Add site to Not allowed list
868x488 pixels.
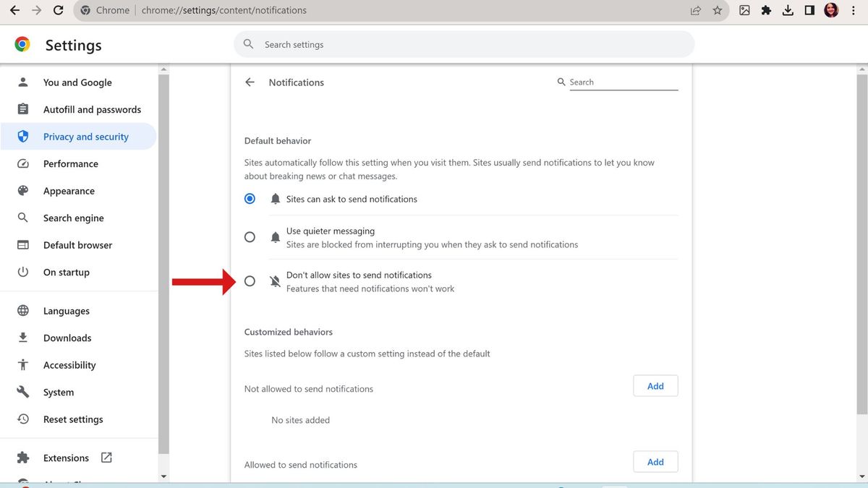coord(655,386)
